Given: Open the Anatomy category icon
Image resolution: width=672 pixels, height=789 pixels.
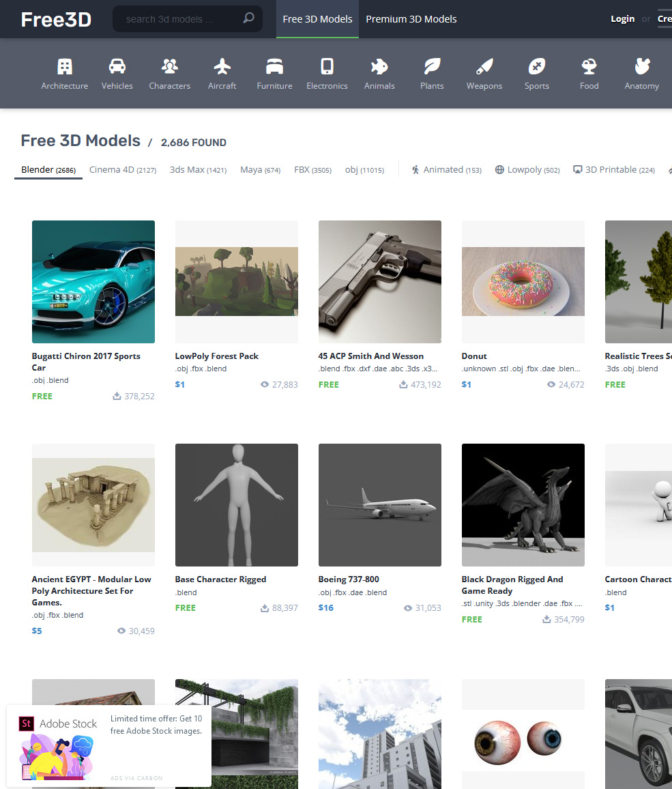Looking at the screenshot, I should [x=642, y=66].
